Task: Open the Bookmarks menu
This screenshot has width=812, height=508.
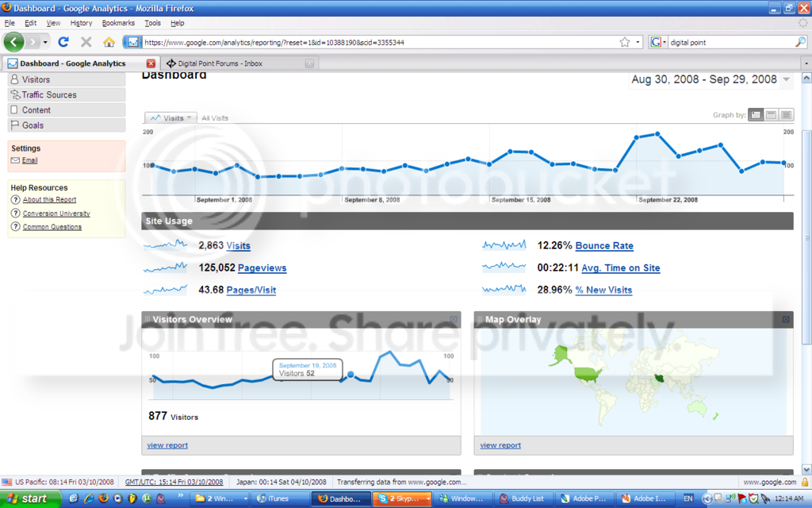Action: coord(118,23)
